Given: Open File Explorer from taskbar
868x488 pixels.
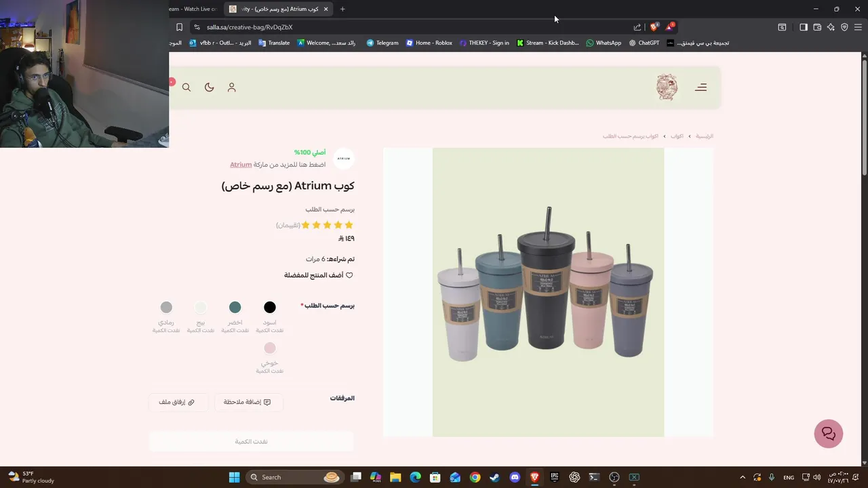Looking at the screenshot, I should coord(395,477).
